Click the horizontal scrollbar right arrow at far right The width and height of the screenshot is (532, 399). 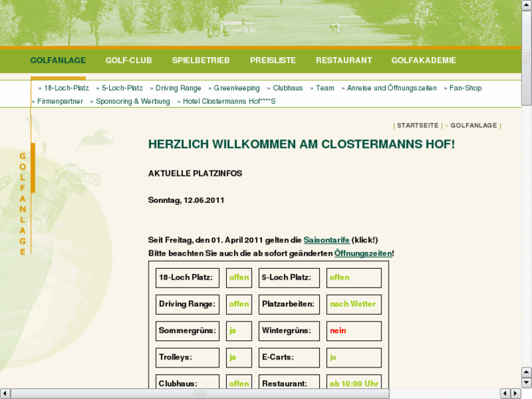(516, 394)
